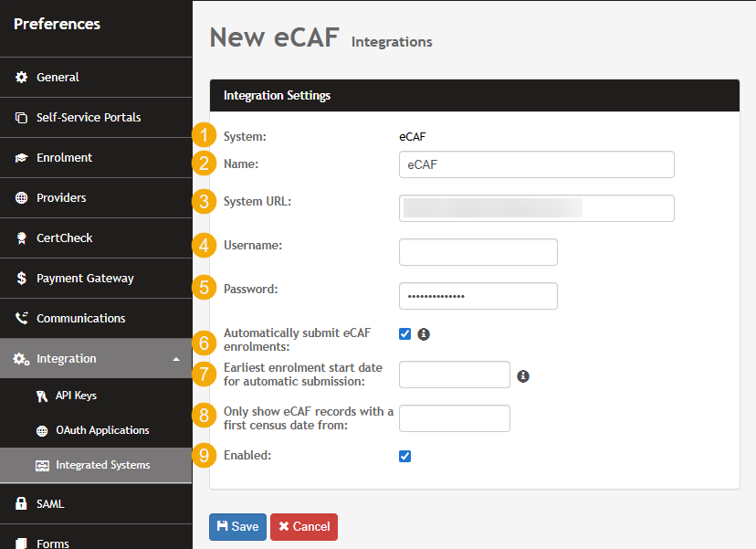Click the Self-Service Portals icon
Screen dimensions: 756x549
tap(22, 118)
